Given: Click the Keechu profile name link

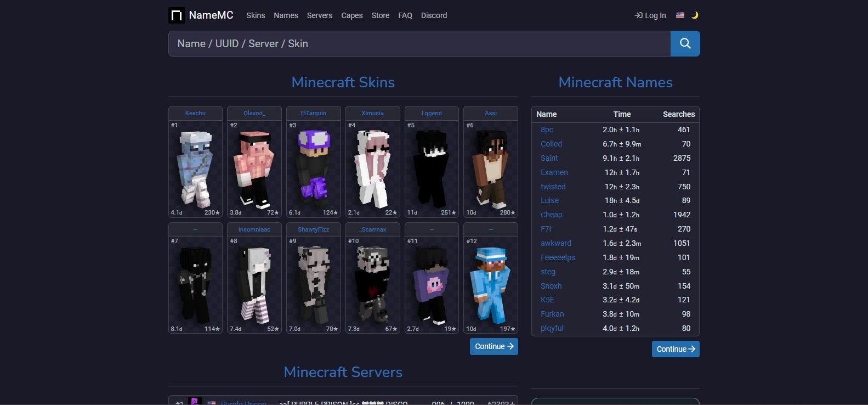Looking at the screenshot, I should 195,113.
